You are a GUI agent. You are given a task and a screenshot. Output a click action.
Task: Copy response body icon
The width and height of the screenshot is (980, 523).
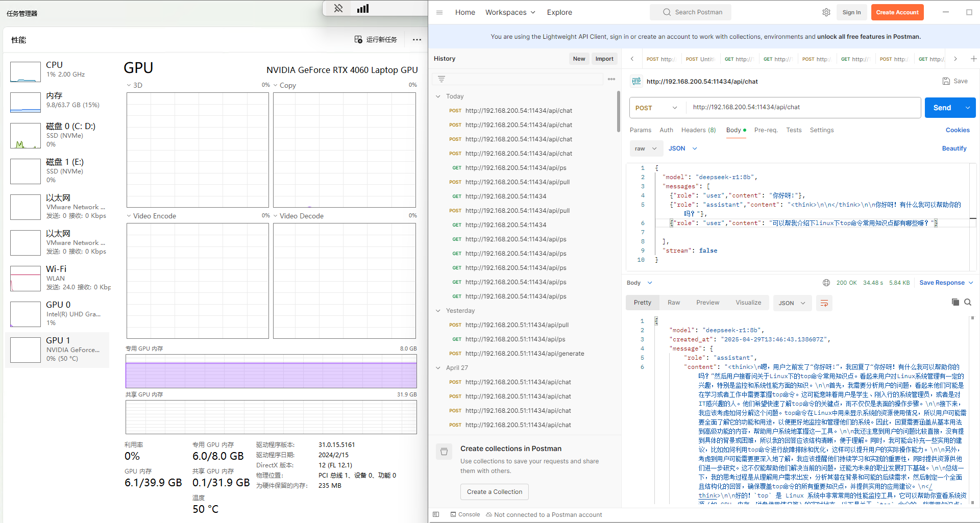coord(955,302)
